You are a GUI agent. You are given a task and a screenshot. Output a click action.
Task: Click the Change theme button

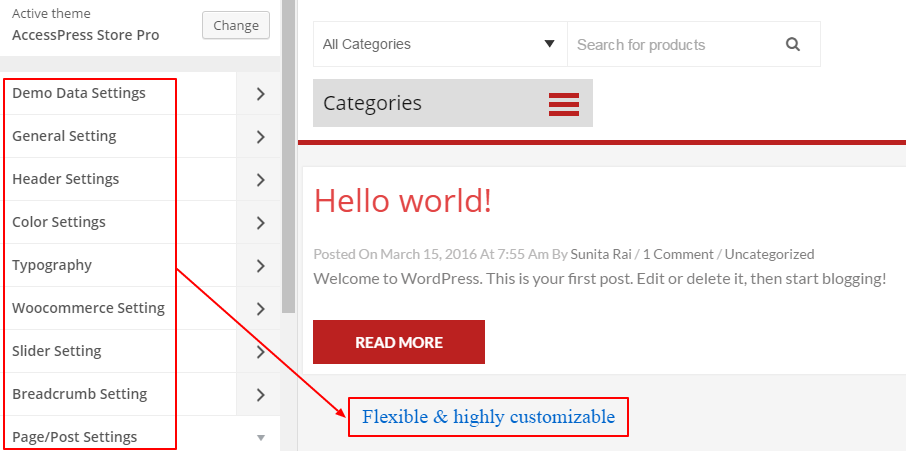click(236, 26)
